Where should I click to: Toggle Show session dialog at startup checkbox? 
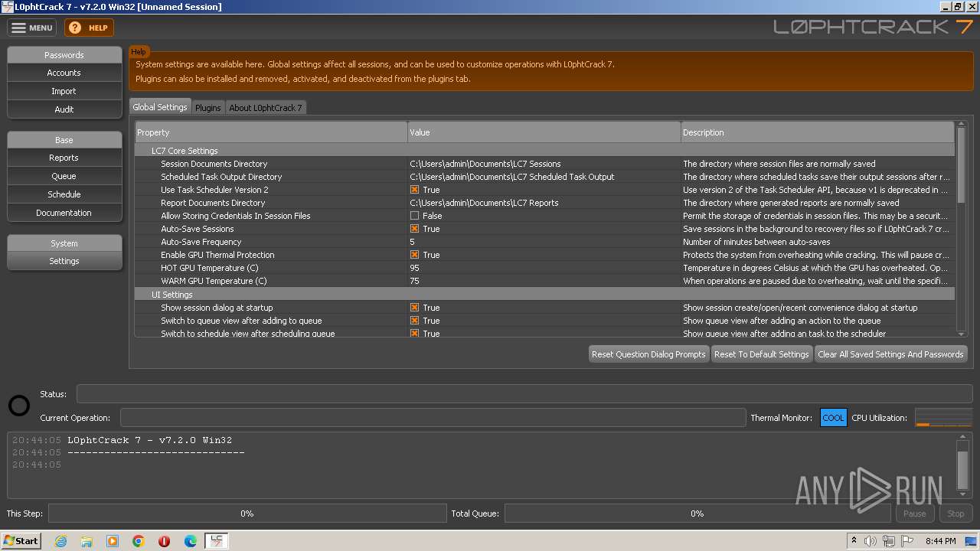(x=414, y=308)
